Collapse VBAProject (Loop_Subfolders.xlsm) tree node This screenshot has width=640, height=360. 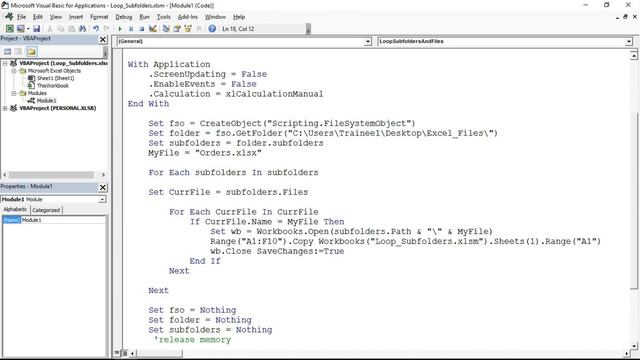tap(5, 63)
